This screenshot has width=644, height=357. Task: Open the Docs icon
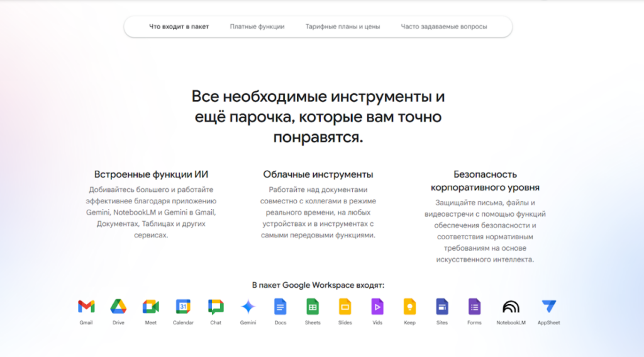280,307
